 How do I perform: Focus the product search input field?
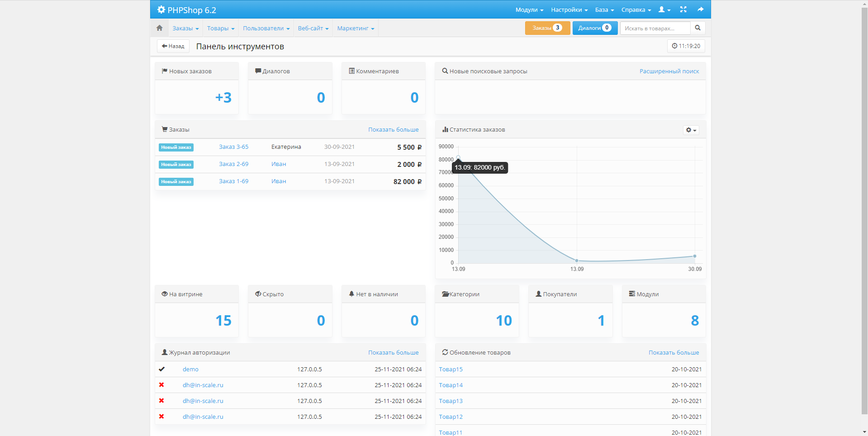655,28
